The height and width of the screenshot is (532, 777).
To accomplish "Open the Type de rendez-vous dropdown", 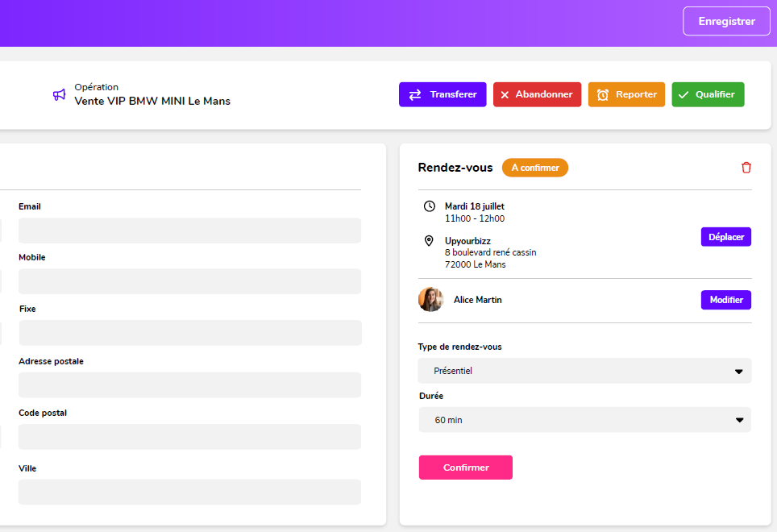I will click(x=584, y=371).
